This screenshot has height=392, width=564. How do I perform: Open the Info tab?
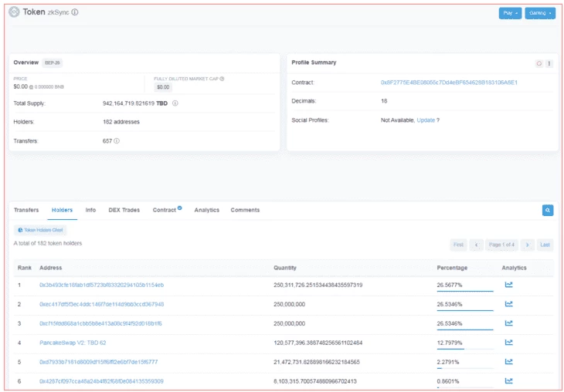click(x=90, y=210)
